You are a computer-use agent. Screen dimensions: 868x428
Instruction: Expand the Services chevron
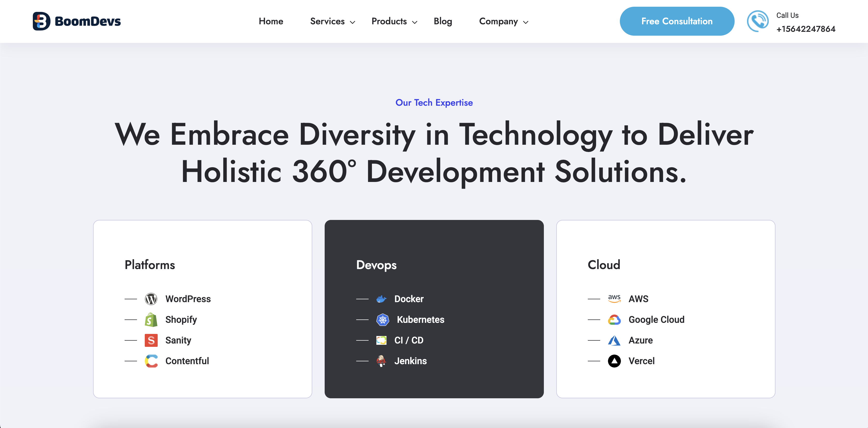click(x=353, y=22)
